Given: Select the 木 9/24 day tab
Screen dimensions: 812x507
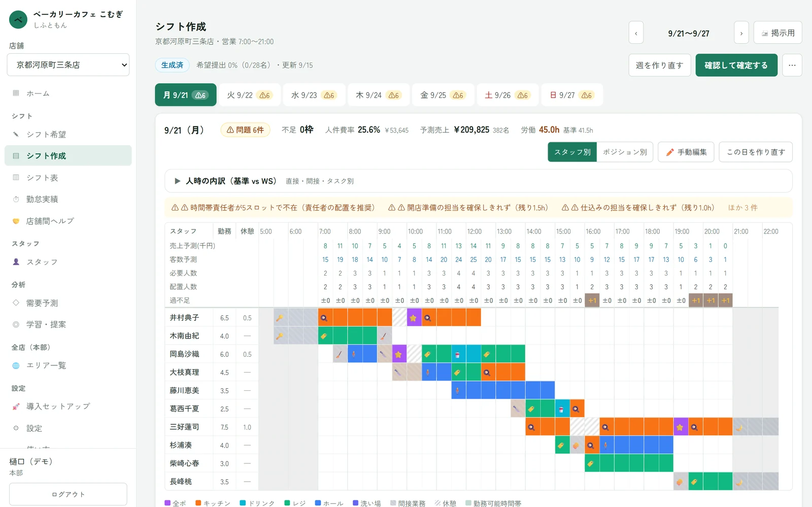Looking at the screenshot, I should 379,95.
